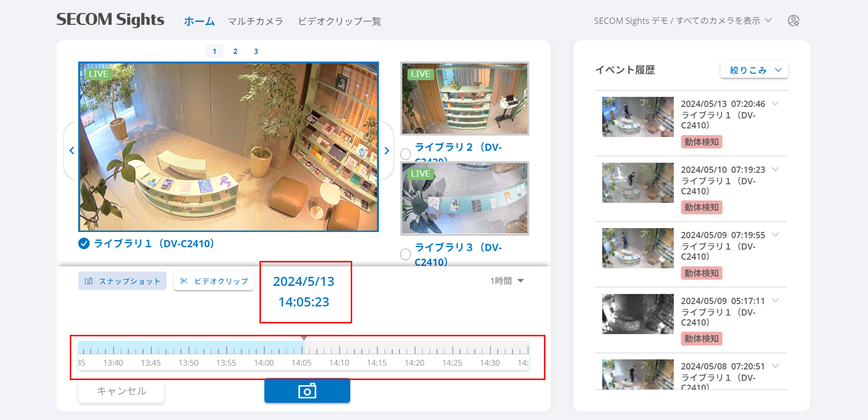Open the ビデオクリップ一覧 tab
This screenshot has width=868, height=420.
(x=339, y=21)
